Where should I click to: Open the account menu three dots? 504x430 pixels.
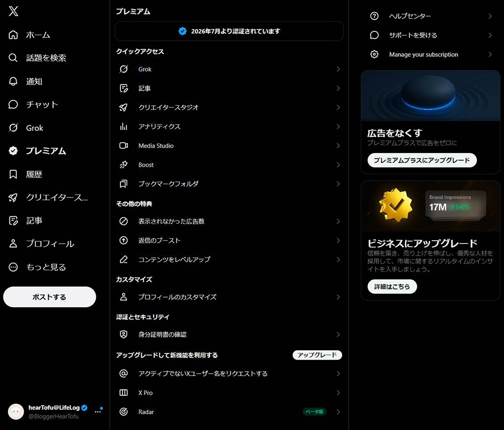[98, 411]
